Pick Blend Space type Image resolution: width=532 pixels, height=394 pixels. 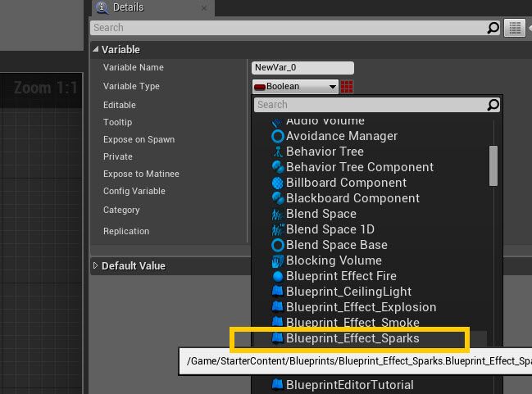(321, 214)
